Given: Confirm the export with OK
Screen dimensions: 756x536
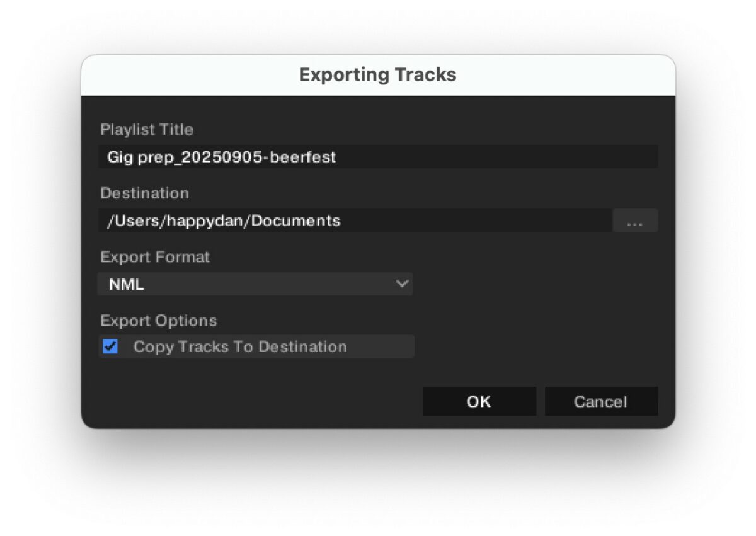Looking at the screenshot, I should coord(479,401).
